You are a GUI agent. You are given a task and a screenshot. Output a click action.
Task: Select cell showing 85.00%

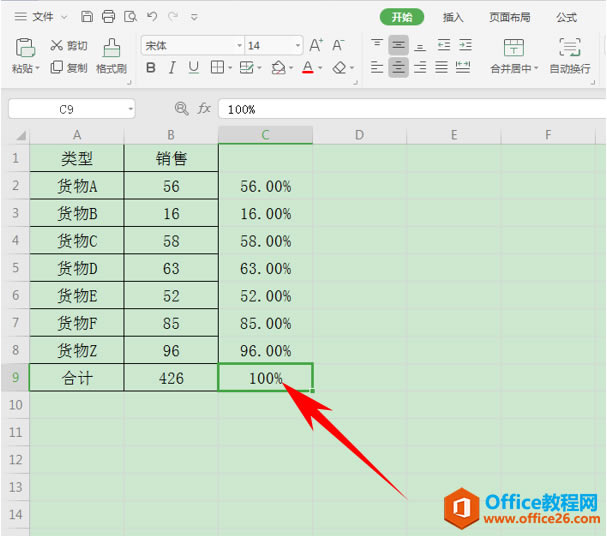(x=265, y=323)
